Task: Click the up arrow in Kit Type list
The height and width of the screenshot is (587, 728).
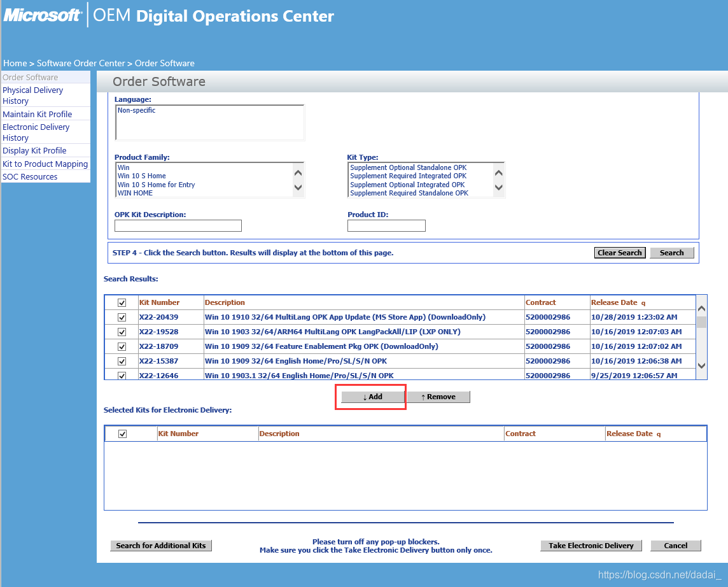Action: click(x=499, y=173)
